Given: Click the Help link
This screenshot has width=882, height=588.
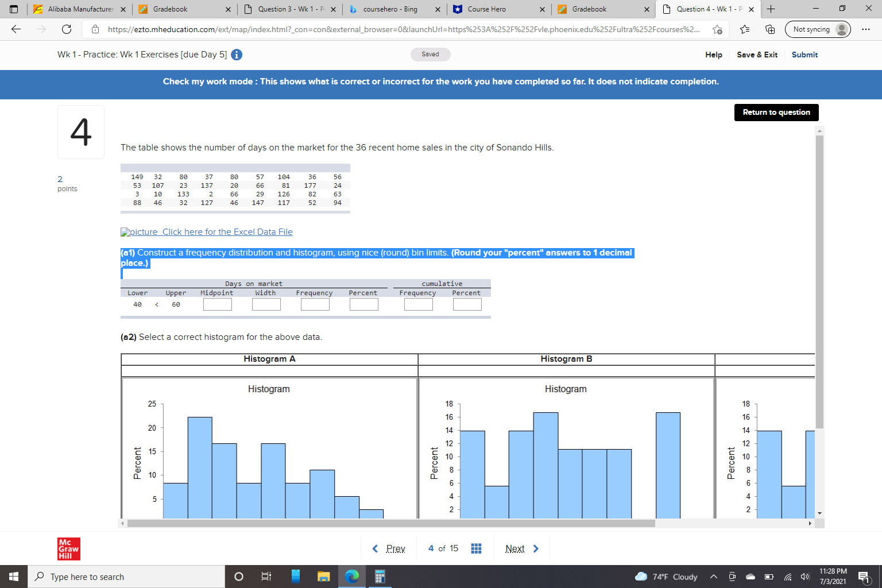Looking at the screenshot, I should pyautogui.click(x=714, y=55).
